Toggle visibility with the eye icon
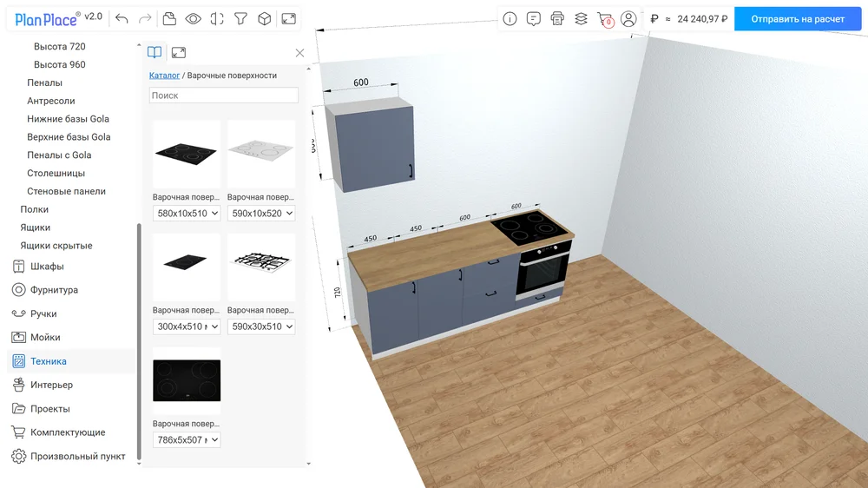The width and height of the screenshot is (868, 488). coord(193,18)
